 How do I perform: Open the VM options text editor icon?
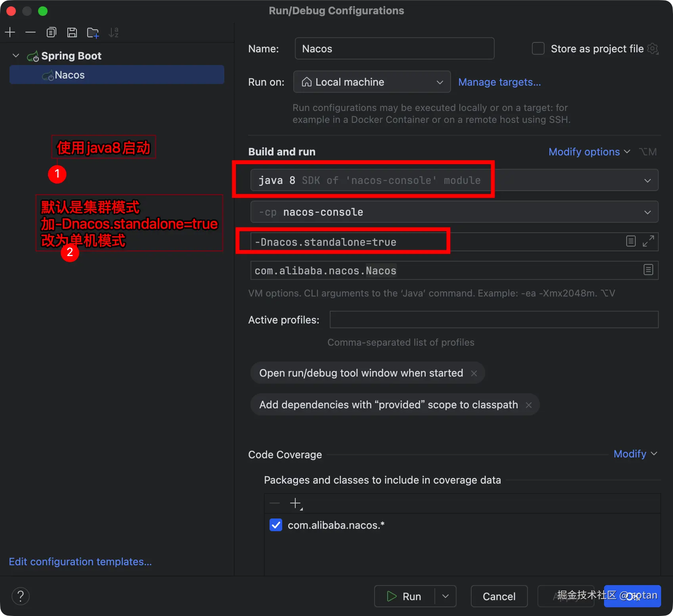point(631,241)
